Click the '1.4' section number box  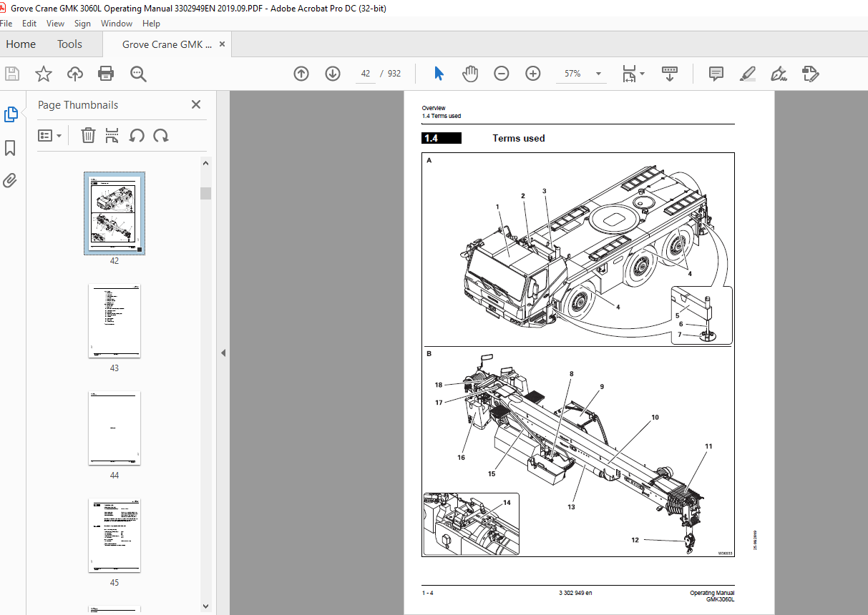pos(442,138)
